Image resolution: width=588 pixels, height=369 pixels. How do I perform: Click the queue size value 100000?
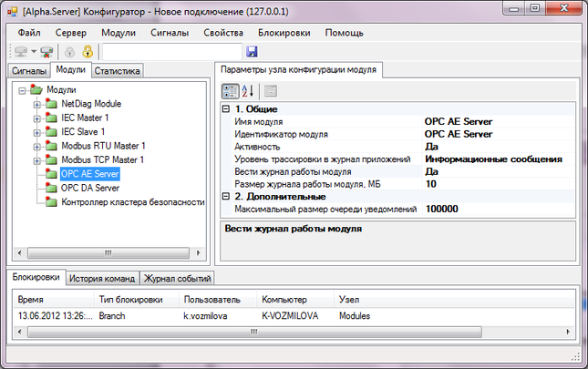click(x=500, y=209)
